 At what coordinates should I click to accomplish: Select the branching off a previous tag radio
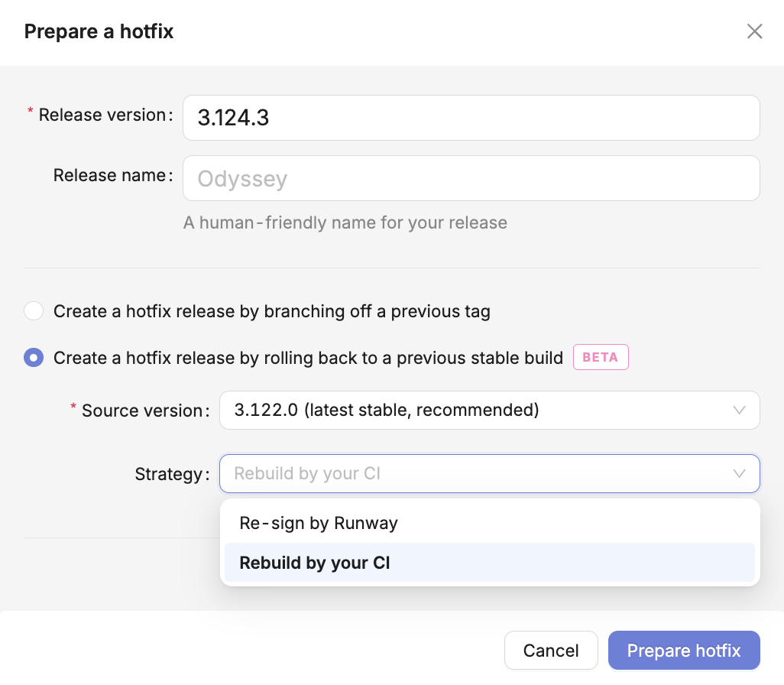34,311
